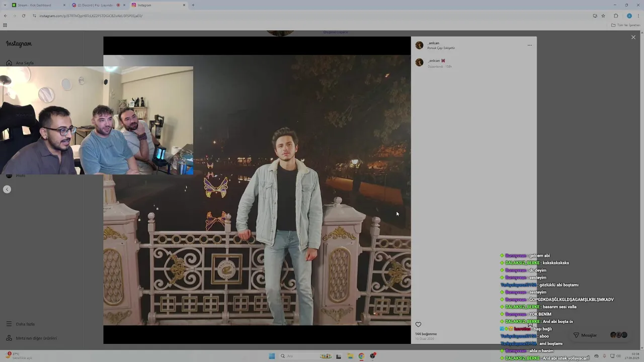Image resolution: width=644 pixels, height=362 pixels.
Task: Open the Pomuk Çayı Eskişehir location link
Action: [441, 48]
